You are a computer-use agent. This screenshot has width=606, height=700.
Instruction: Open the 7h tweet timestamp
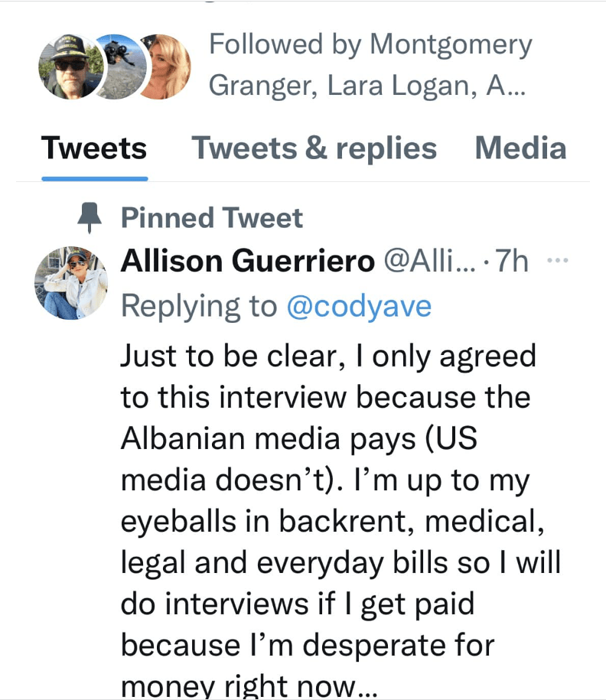[512, 261]
